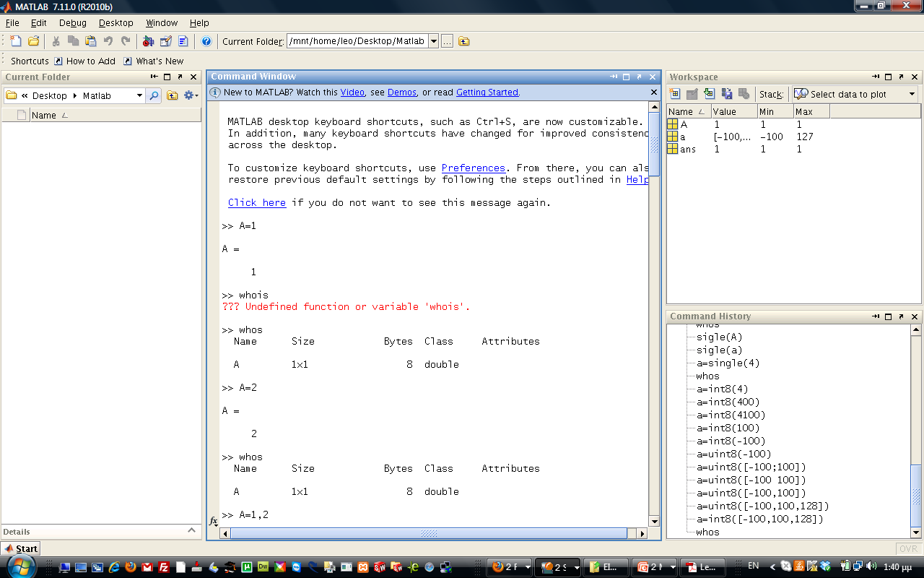
Task: Open selected variable in Workspace toolbar
Action: (692, 94)
